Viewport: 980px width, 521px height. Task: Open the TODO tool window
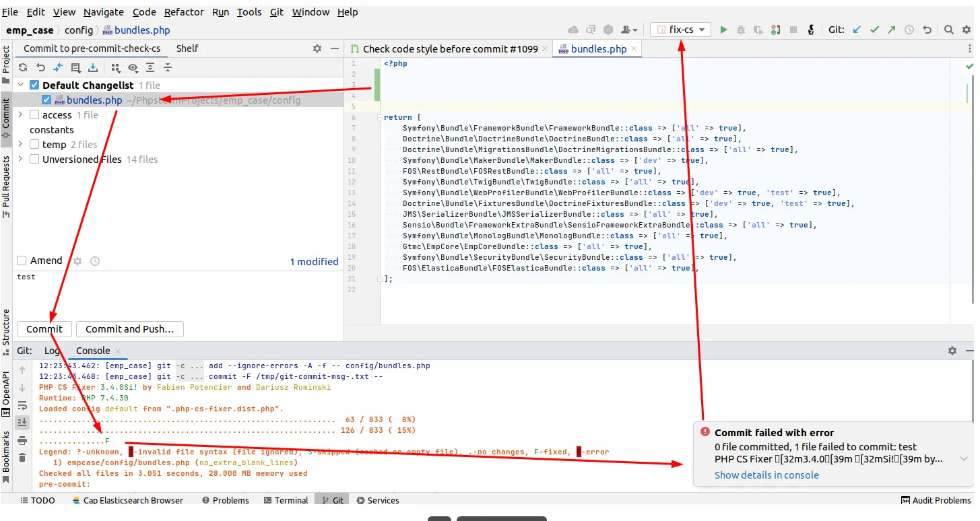coord(37,501)
